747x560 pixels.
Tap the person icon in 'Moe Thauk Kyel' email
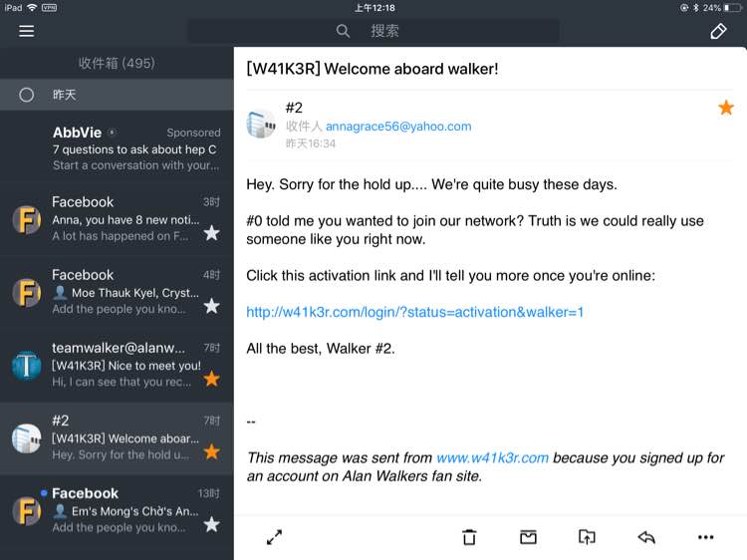[60, 292]
